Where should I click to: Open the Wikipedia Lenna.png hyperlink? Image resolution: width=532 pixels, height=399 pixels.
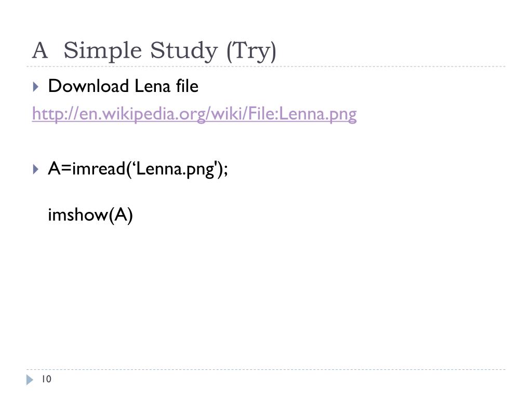194,113
